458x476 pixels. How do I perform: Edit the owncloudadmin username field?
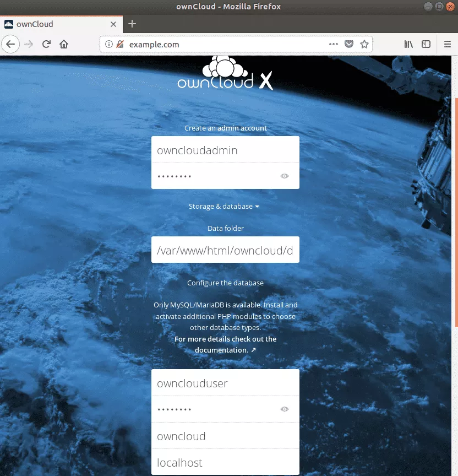225,149
